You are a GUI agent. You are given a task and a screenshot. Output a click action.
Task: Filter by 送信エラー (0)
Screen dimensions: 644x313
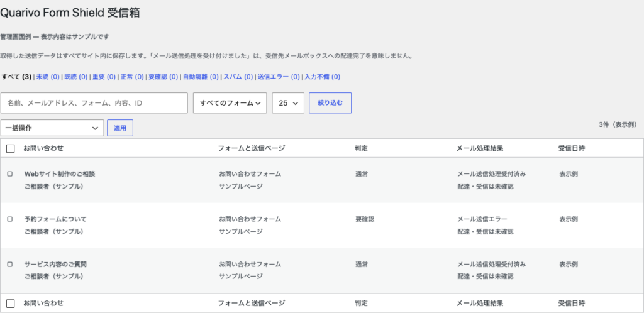click(x=279, y=77)
